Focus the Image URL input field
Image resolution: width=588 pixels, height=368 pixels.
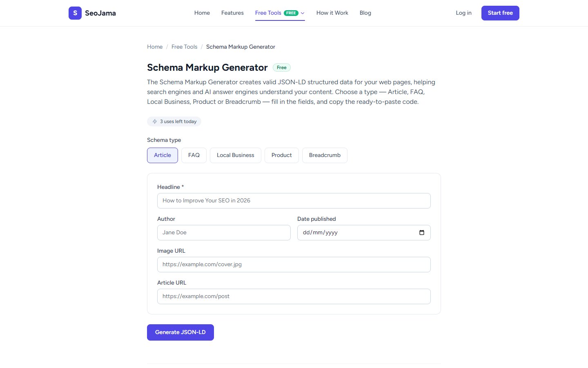(294, 265)
